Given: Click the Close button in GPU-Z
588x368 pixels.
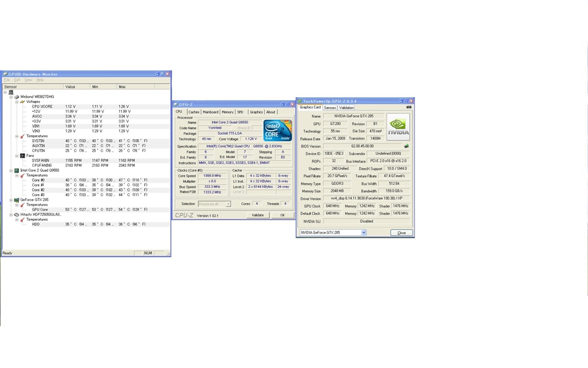Looking at the screenshot, I should pos(401,233).
